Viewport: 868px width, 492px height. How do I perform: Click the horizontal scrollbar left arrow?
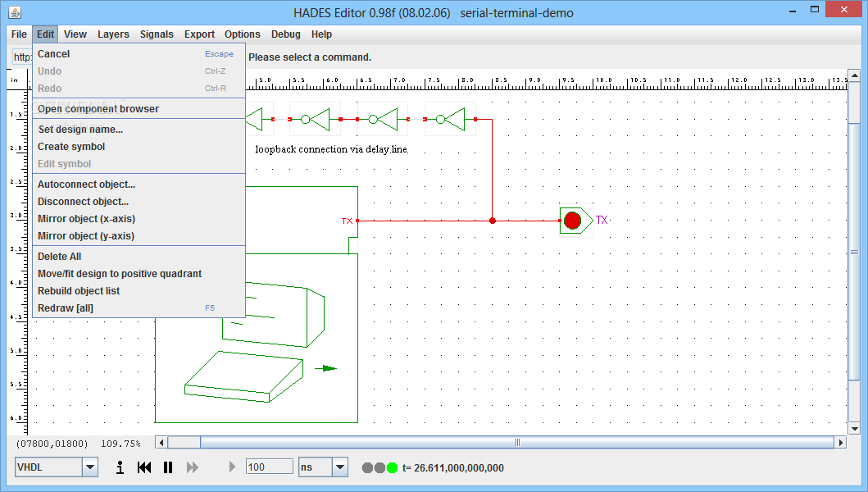(161, 442)
